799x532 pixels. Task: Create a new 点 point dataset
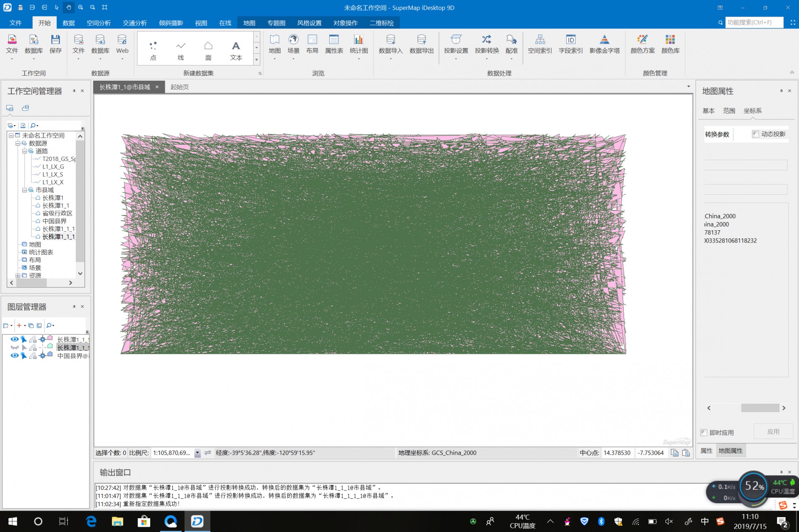point(153,51)
